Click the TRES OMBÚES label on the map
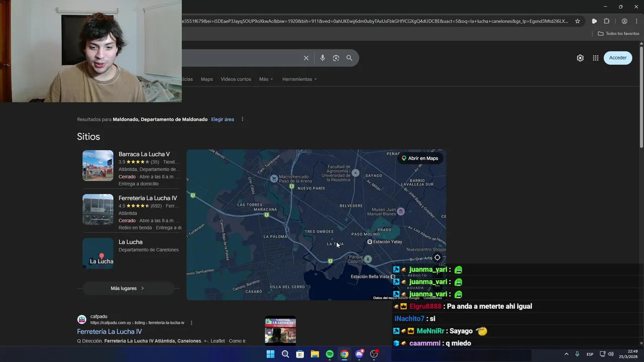This screenshot has width=644, height=362. 319,232
